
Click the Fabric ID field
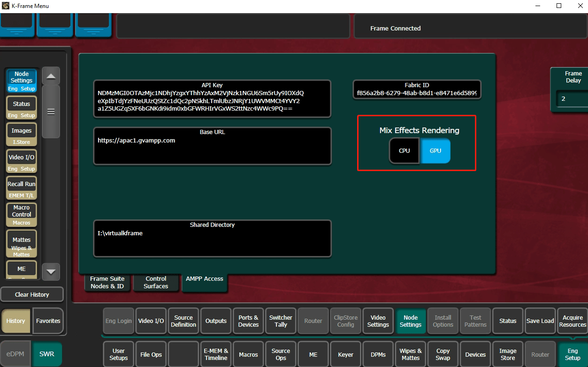click(417, 90)
